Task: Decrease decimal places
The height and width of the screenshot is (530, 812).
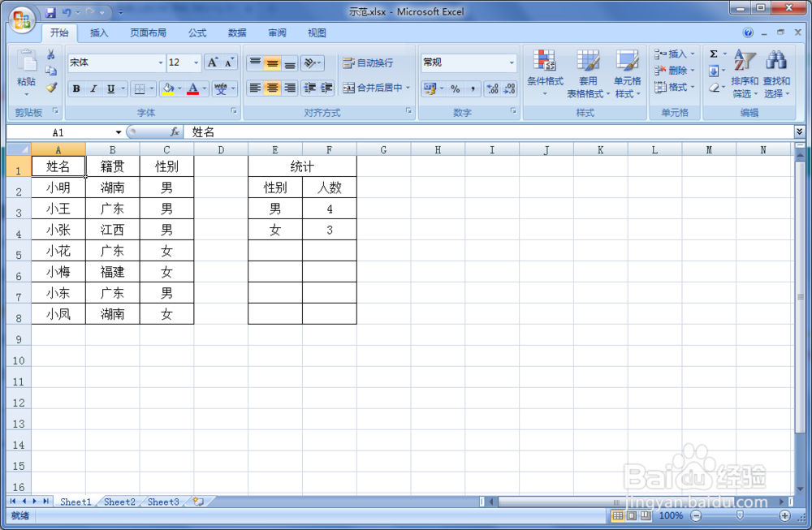Action: (510, 88)
